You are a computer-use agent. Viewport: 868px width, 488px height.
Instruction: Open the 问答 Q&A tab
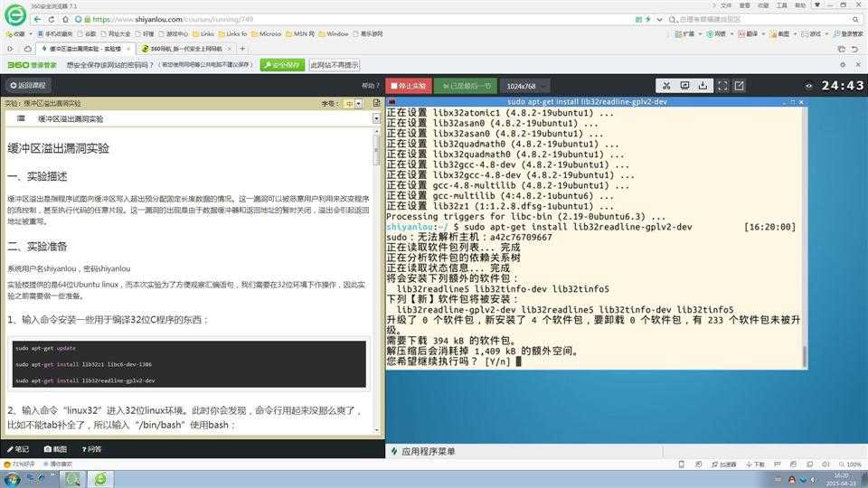(92, 449)
